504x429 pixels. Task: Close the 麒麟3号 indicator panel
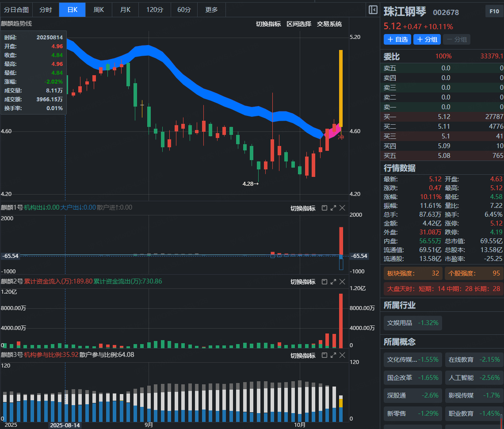point(342,356)
